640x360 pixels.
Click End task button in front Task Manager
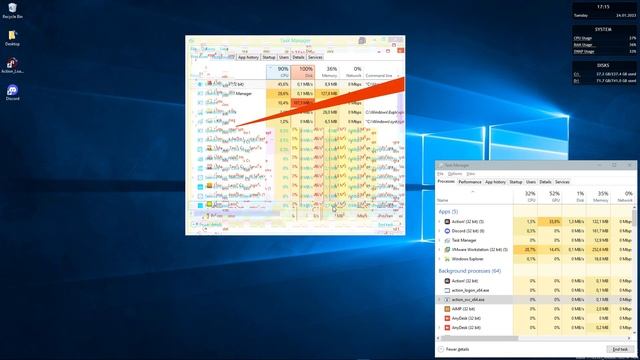(x=620, y=349)
